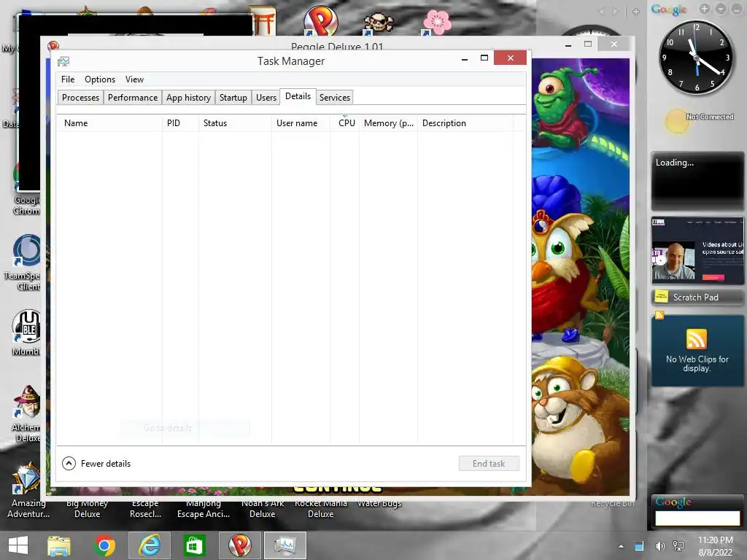Launch Google Chrome from the taskbar

pyautogui.click(x=104, y=545)
